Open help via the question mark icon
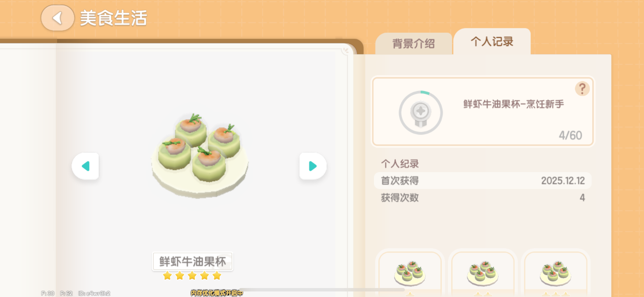The width and height of the screenshot is (644, 297). point(582,89)
